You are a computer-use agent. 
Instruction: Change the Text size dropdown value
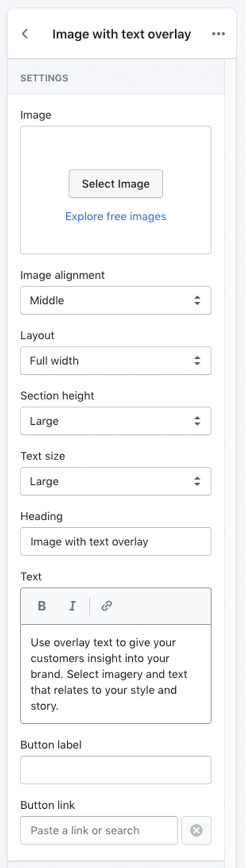(116, 481)
